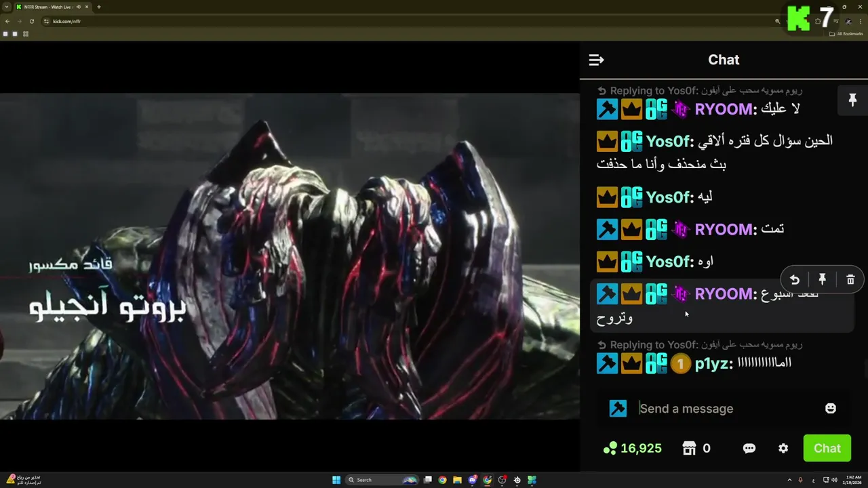Click the hammer moderator badge on RYOOM's تمت message
The image size is (868, 488).
pos(607,229)
